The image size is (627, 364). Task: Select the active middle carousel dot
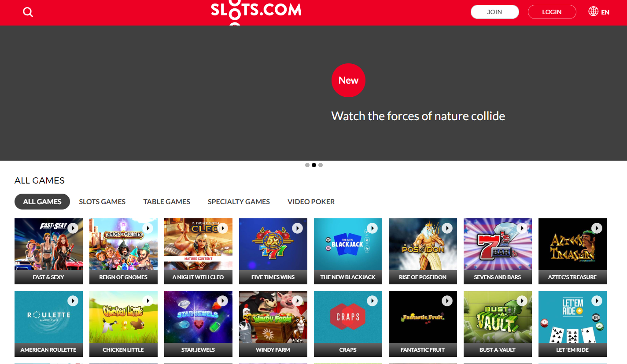click(x=314, y=165)
